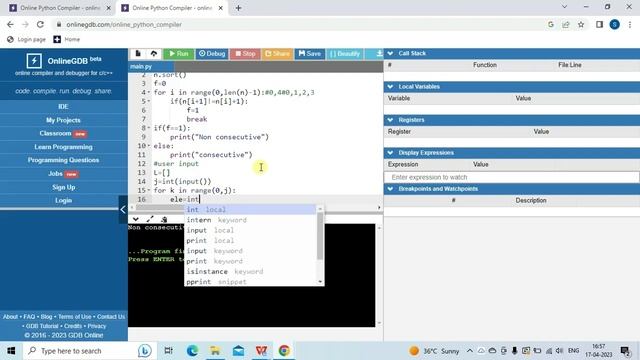Open Classroom in the sidebar
Image resolution: width=640 pixels, height=360 pixels.
pyautogui.click(x=63, y=133)
